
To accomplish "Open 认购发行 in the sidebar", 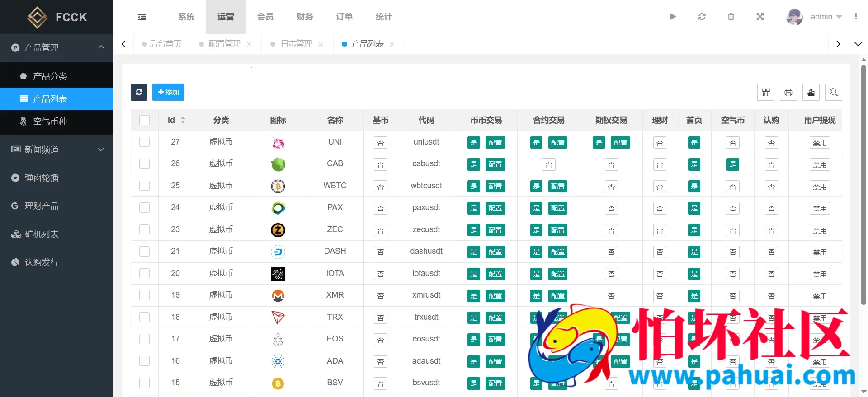I will click(57, 262).
